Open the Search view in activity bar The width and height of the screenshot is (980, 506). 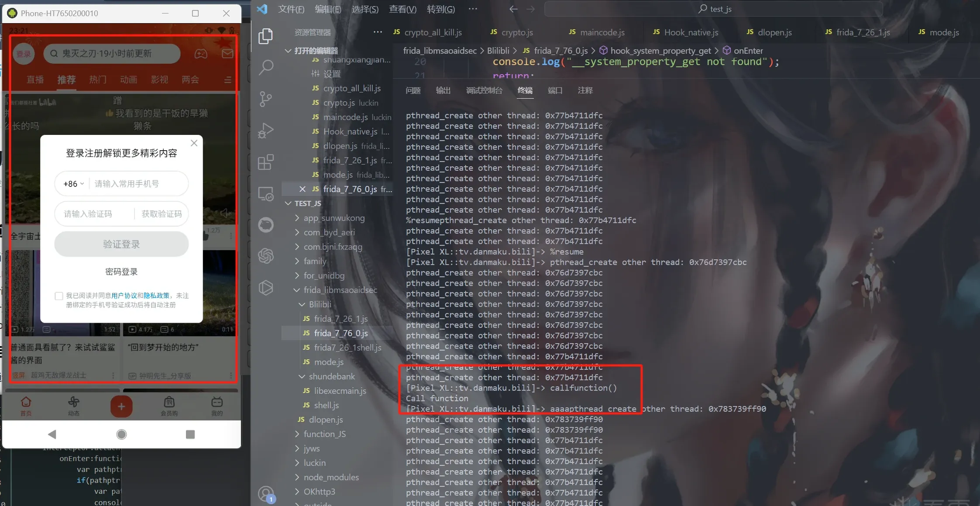265,67
